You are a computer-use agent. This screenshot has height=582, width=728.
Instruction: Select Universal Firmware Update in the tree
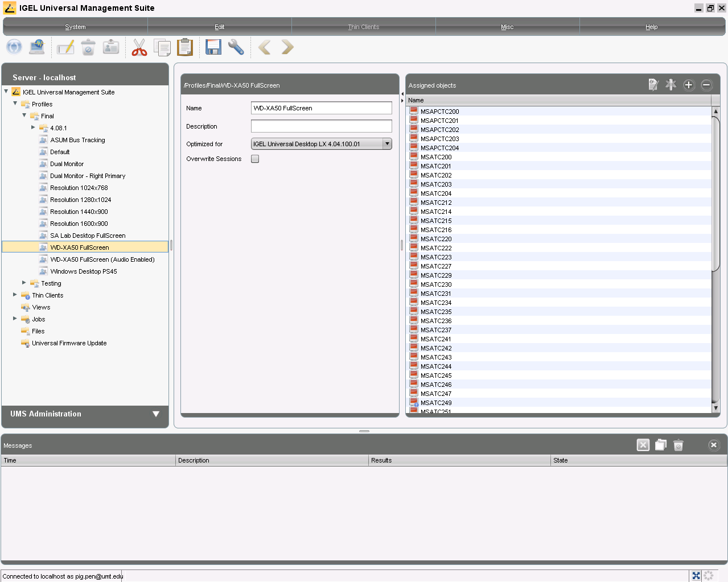point(69,343)
